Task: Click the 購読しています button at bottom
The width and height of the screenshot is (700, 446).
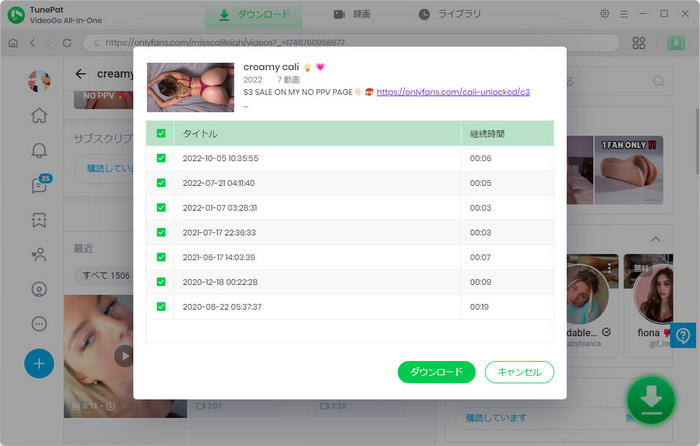Action: pos(496,418)
